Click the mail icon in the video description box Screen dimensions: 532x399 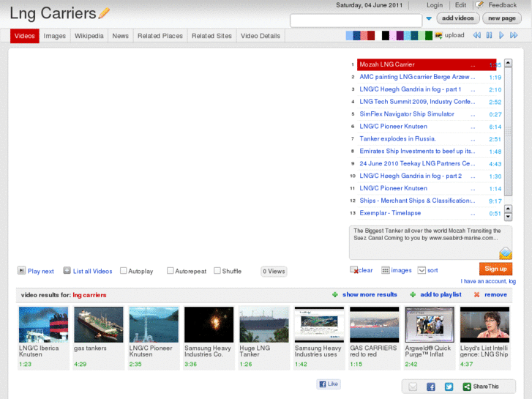(506, 253)
